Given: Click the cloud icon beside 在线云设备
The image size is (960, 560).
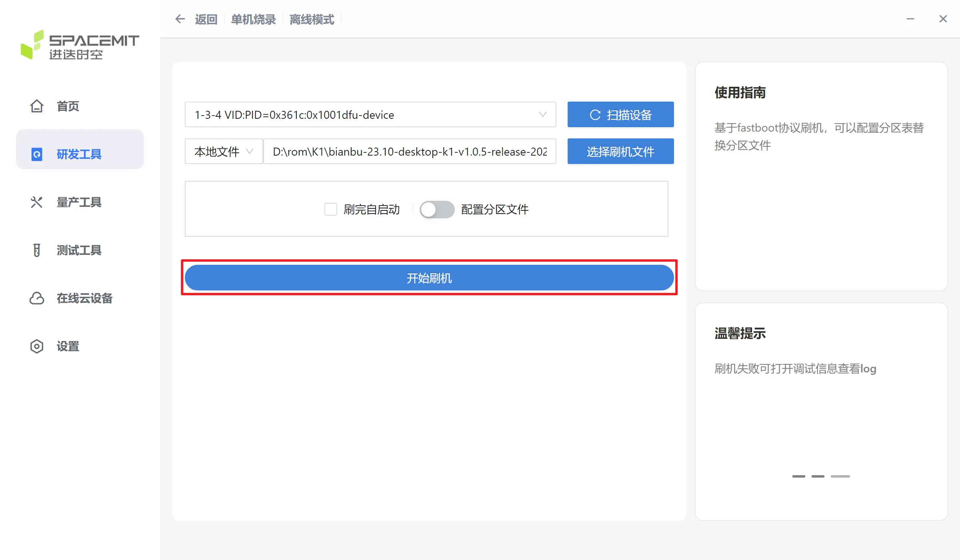Looking at the screenshot, I should click(37, 298).
